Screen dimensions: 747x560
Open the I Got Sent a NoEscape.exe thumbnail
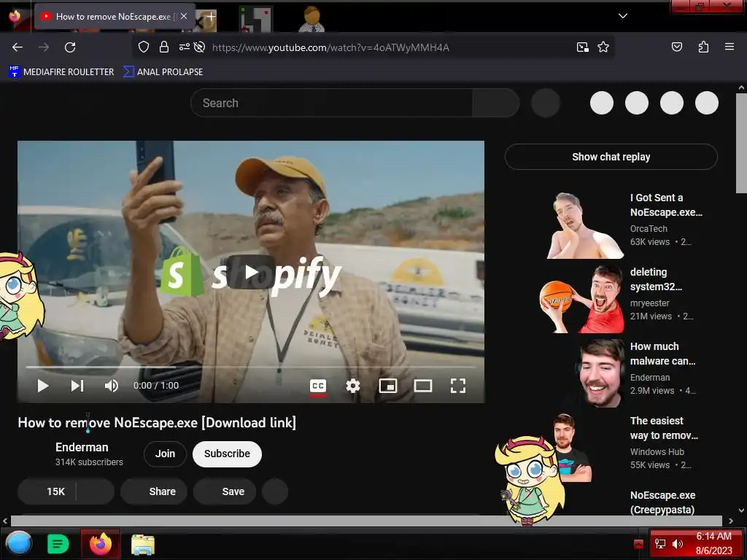584,225
